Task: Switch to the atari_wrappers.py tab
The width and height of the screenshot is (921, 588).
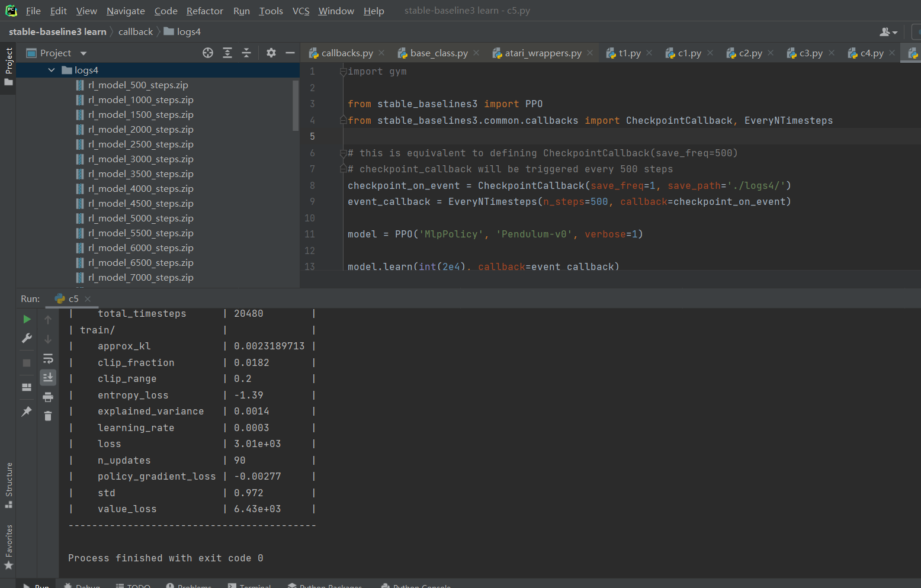Action: coord(542,53)
